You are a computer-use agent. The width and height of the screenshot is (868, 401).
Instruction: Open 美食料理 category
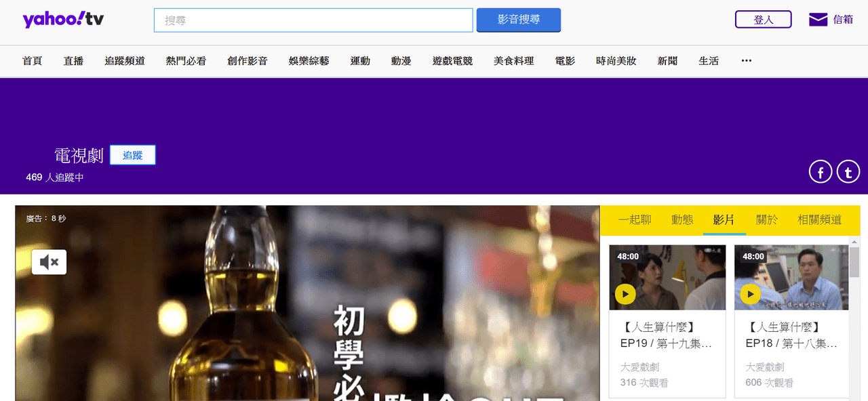pyautogui.click(x=514, y=61)
